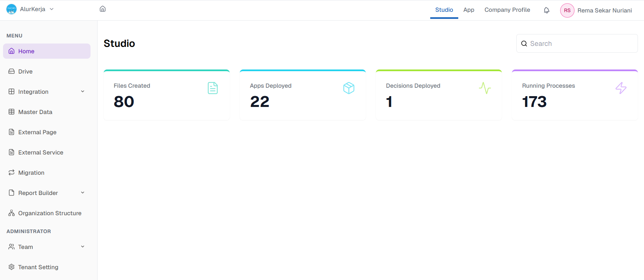This screenshot has height=280, width=644.
Task: Click the Files Created document icon
Action: [213, 88]
